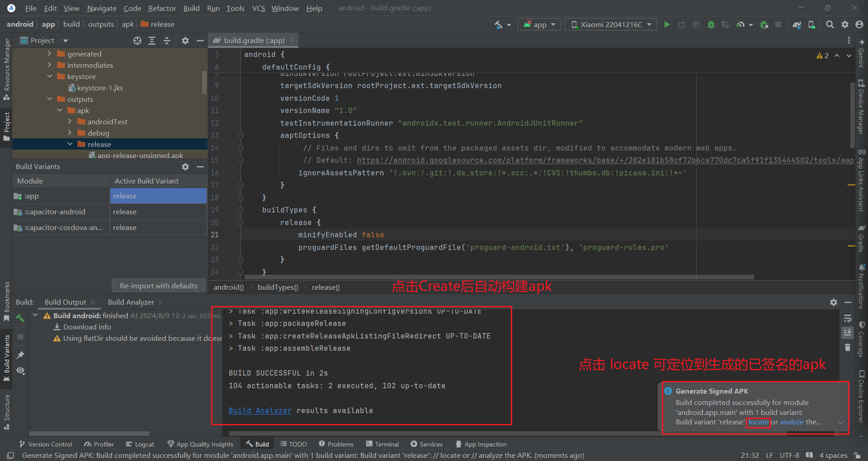Click Collapse All icon in Project panel
This screenshot has width=868, height=461.
[167, 41]
